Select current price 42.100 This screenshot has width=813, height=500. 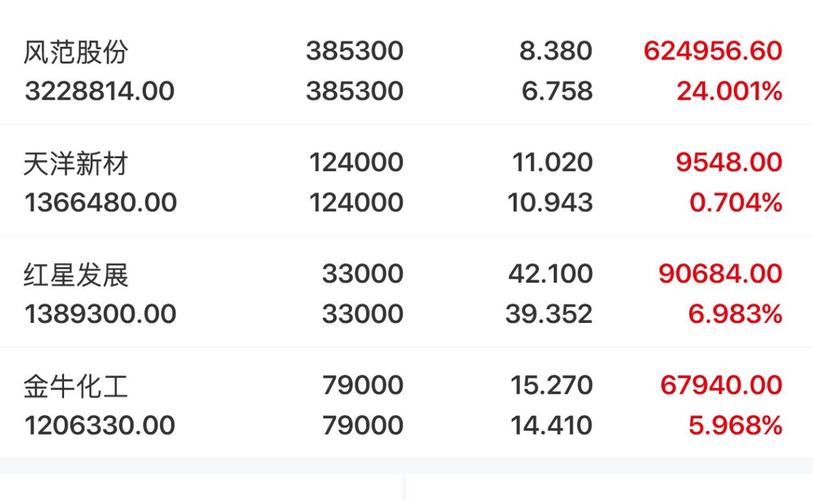pyautogui.click(x=551, y=274)
